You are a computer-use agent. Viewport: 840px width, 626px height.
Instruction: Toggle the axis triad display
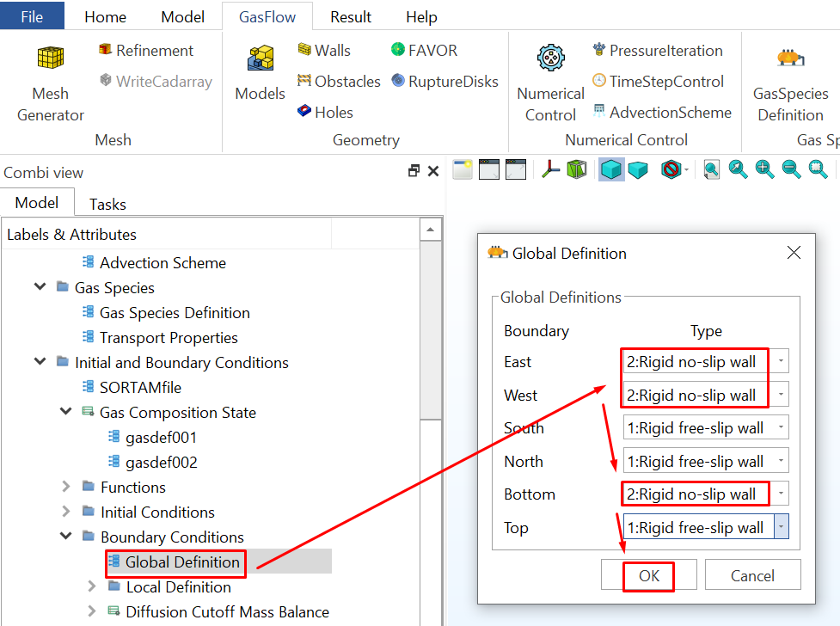pos(551,169)
